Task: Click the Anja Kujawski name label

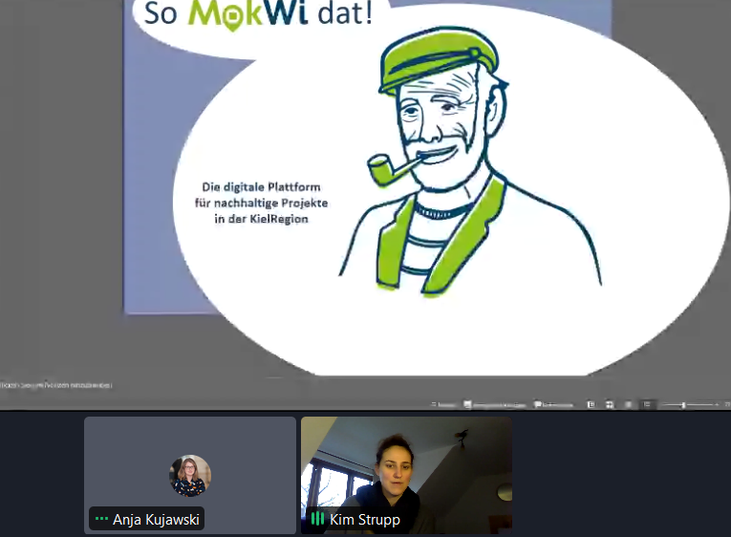Action: (x=156, y=519)
